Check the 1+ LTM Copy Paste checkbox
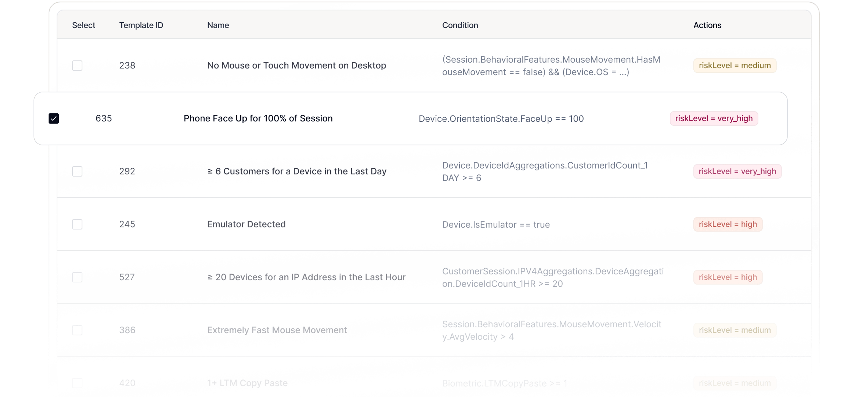This screenshot has width=868, height=397. 77,383
